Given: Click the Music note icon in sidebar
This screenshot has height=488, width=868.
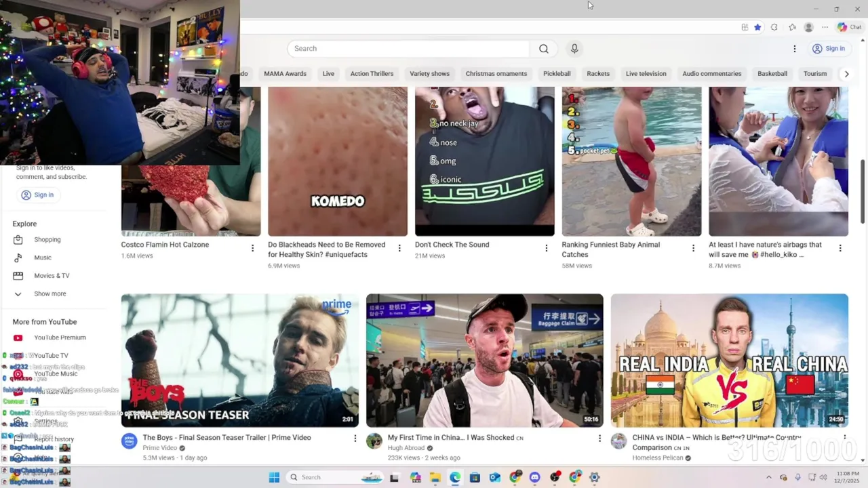Looking at the screenshot, I should coord(18,258).
